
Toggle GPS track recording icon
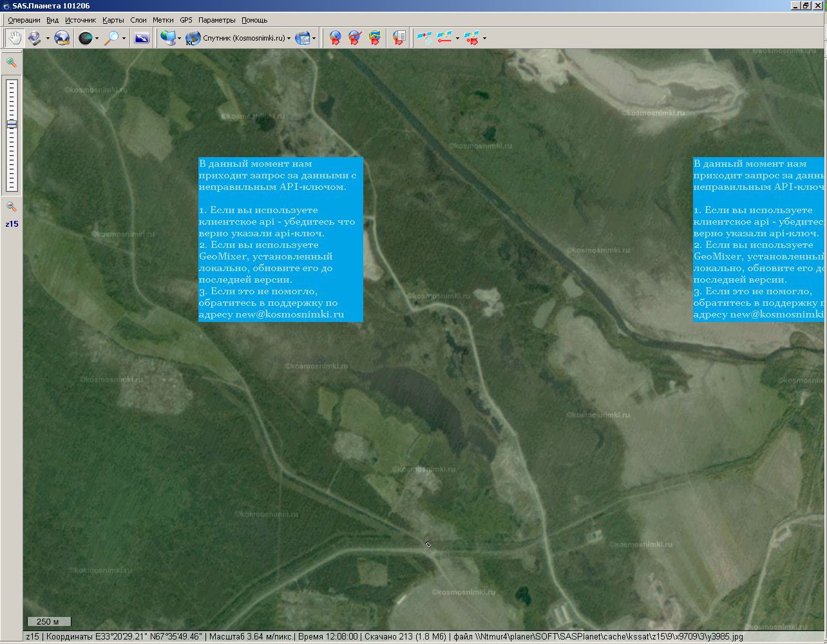point(444,38)
